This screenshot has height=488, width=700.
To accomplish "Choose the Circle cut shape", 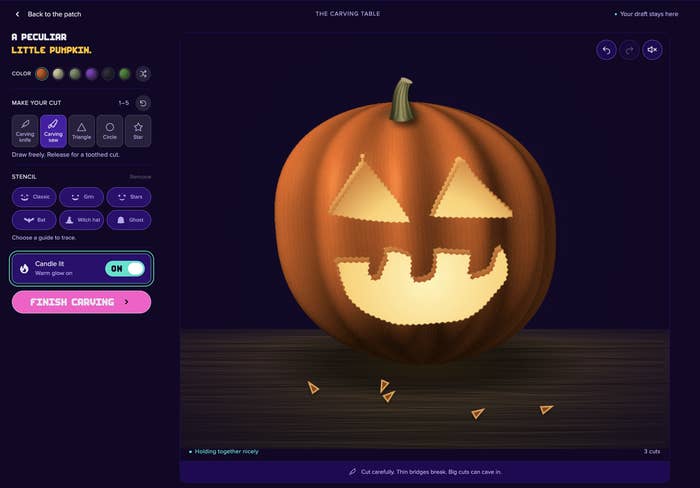I will [x=110, y=131].
